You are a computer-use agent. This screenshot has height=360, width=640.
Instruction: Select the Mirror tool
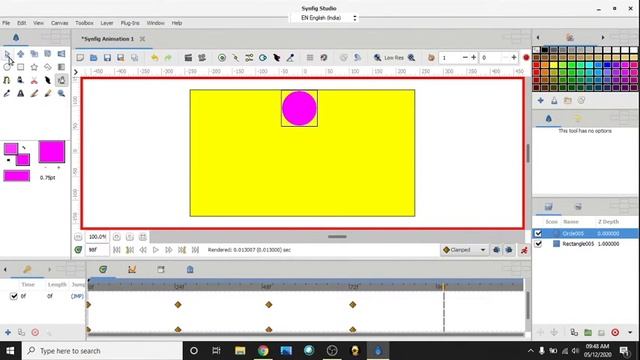(61, 54)
